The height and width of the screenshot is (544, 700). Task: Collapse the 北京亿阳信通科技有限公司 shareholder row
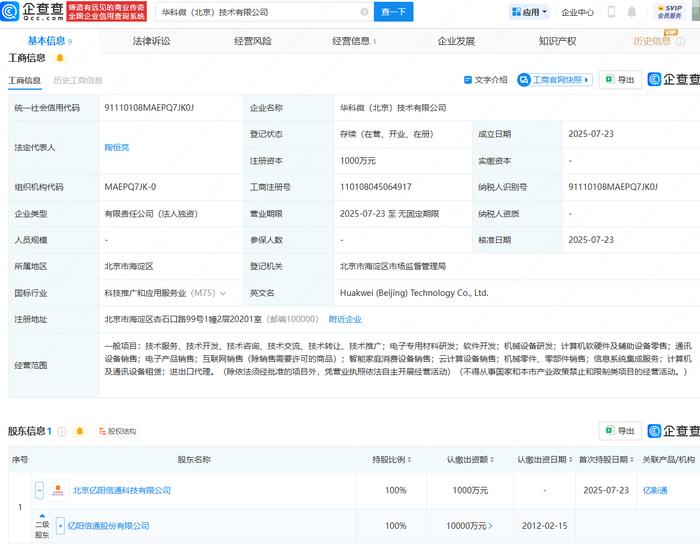39,490
